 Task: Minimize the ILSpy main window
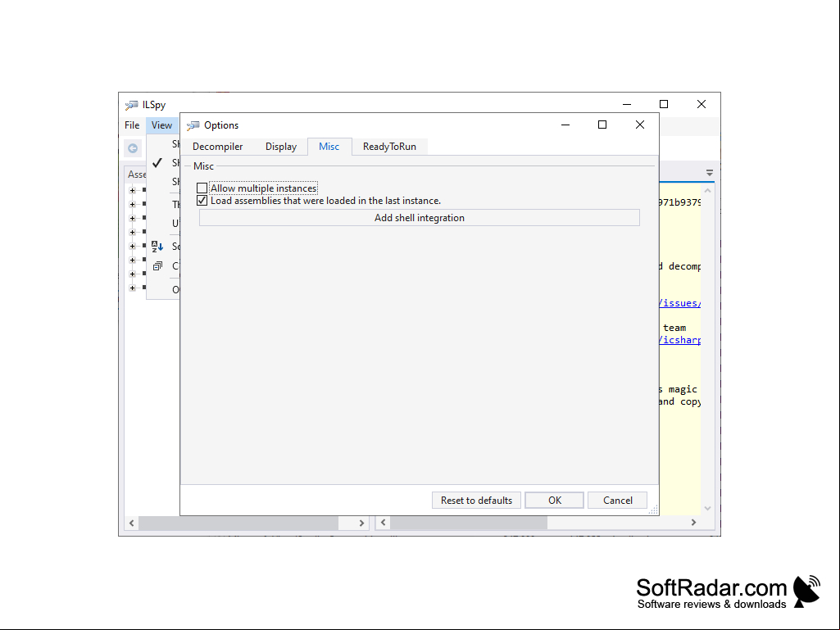pos(627,105)
